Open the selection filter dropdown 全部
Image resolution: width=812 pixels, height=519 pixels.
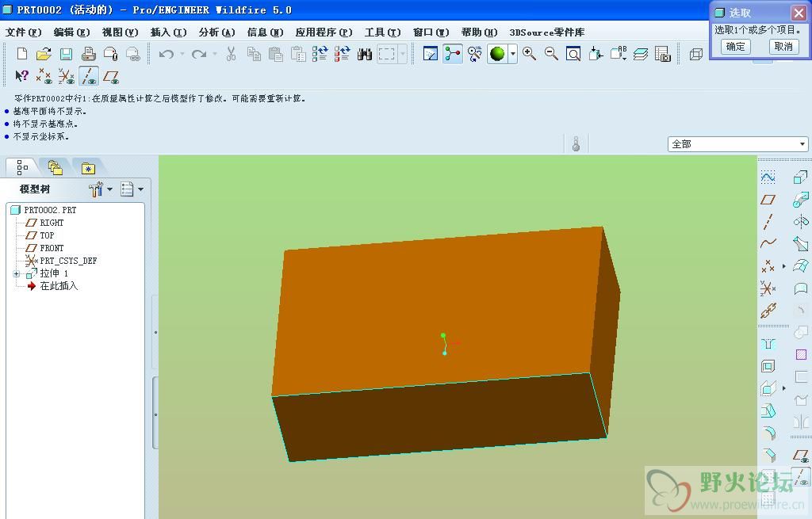[x=737, y=144]
